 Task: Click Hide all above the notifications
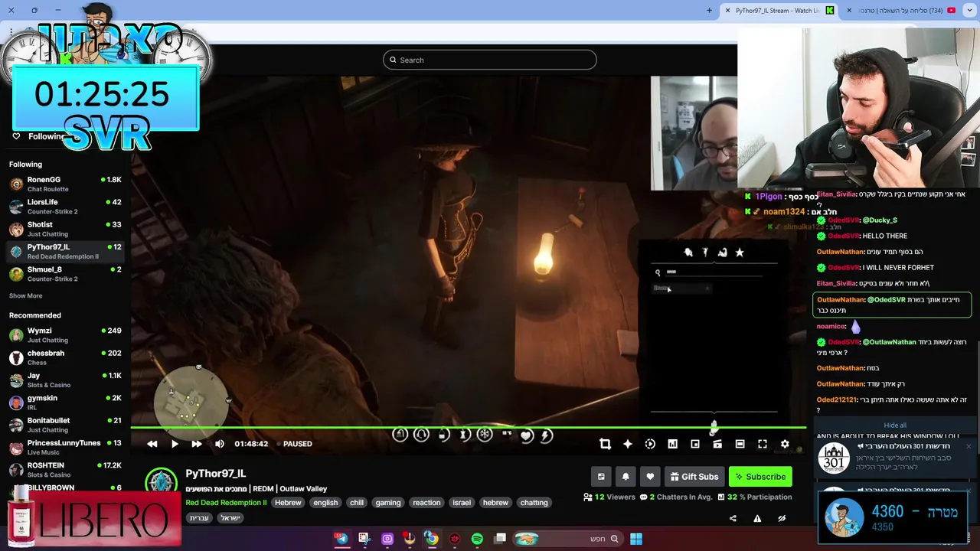point(895,425)
